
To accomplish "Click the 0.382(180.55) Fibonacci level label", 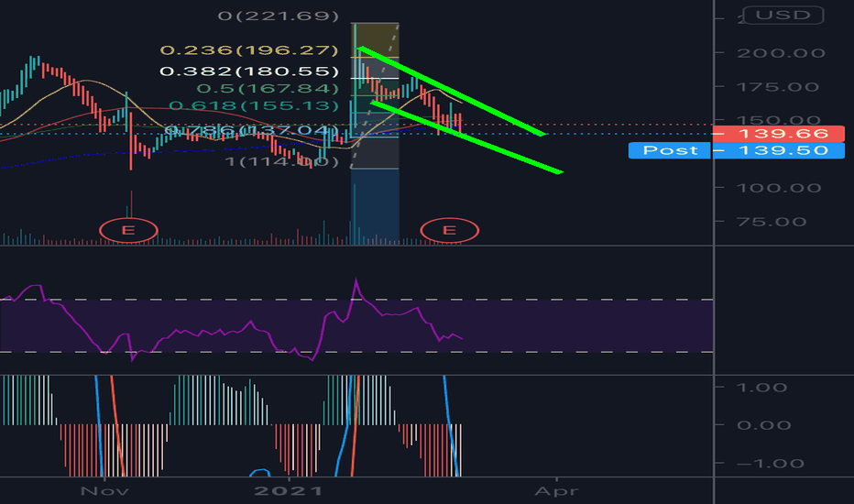I will pyautogui.click(x=249, y=71).
